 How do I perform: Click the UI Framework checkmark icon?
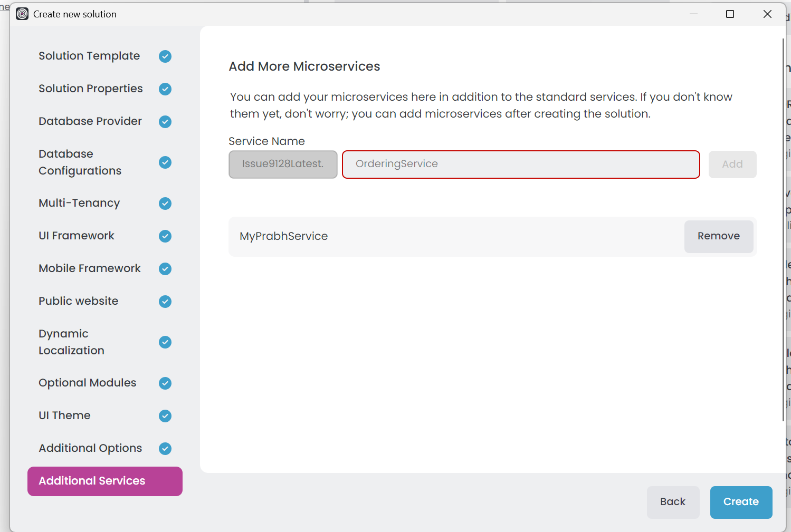click(x=165, y=236)
